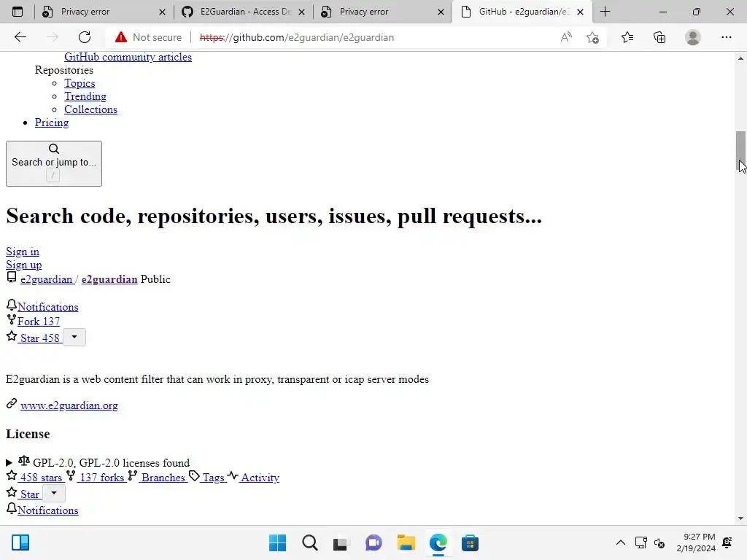This screenshot has height=560, width=747.
Task: Open Read aloud icon in address bar
Action: pyautogui.click(x=566, y=37)
